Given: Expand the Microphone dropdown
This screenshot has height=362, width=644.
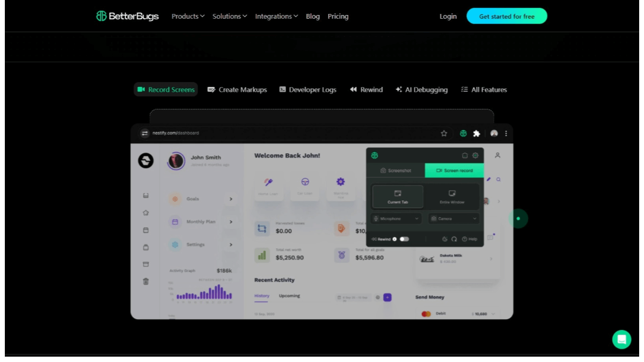Looking at the screenshot, I should point(396,219).
